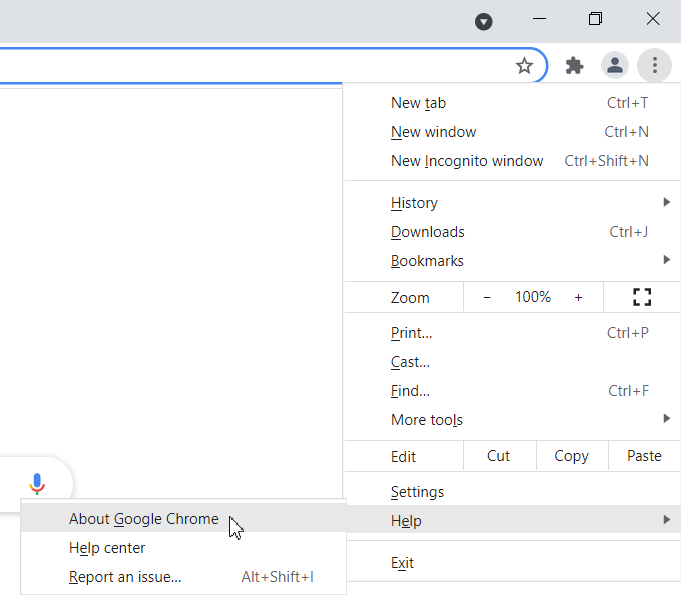The width and height of the screenshot is (681, 608).
Task: Increase zoom with the plus button
Action: click(578, 297)
